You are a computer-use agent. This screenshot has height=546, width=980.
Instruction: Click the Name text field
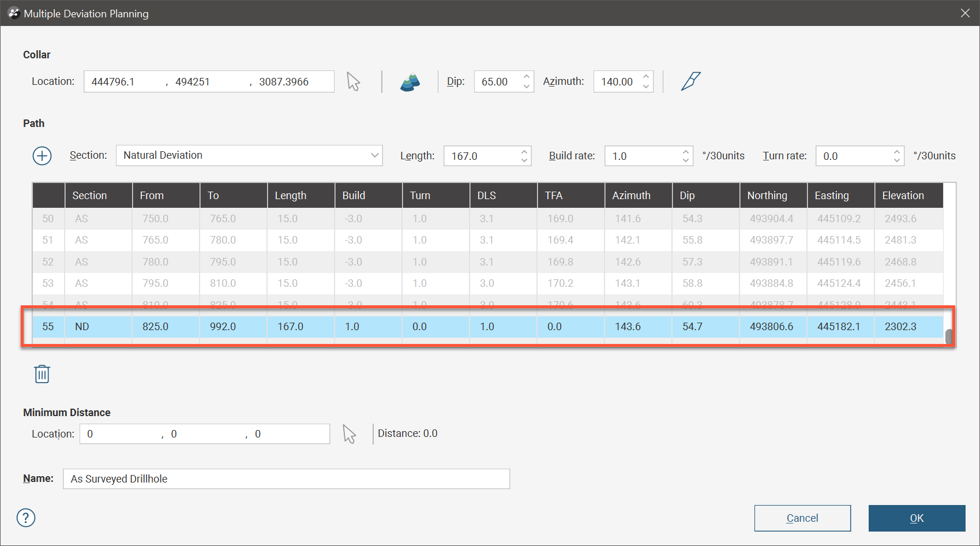tap(286, 479)
